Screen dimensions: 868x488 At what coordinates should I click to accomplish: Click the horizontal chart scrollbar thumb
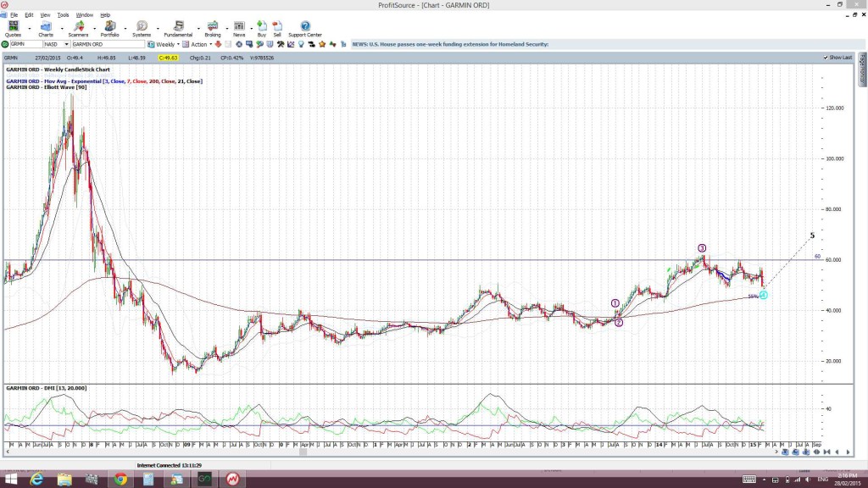pyautogui.click(x=303, y=452)
